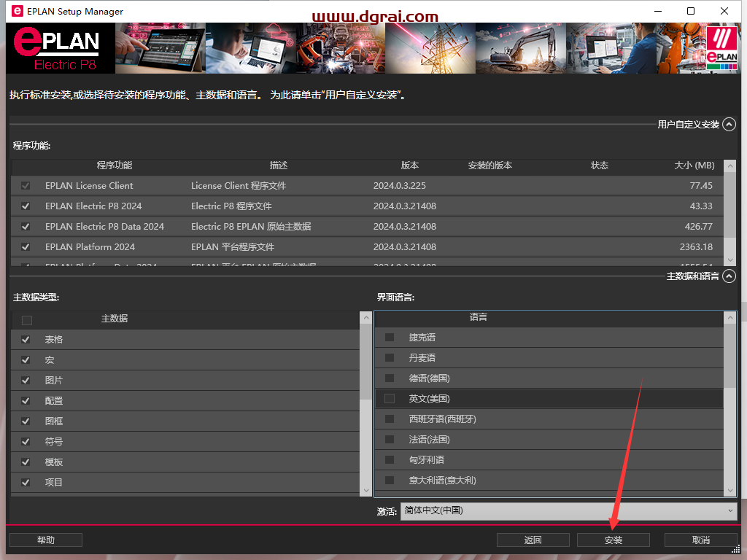Click the EPLAN logo at banner right
The image size is (747, 560).
(721, 48)
